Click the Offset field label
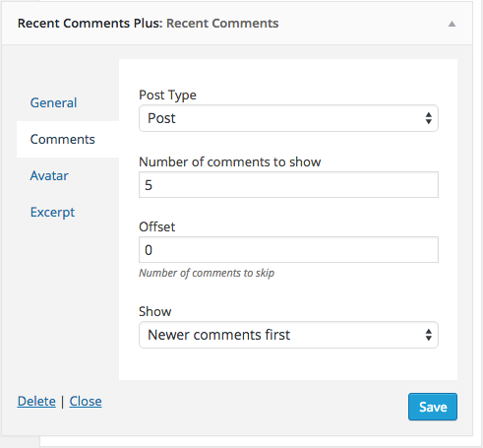This screenshot has height=448, width=483. (157, 226)
